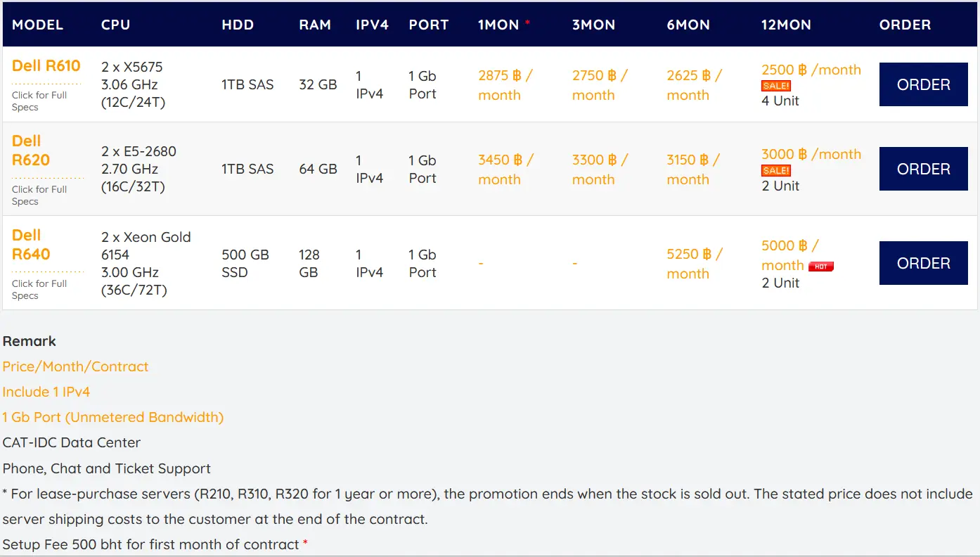
Task: Select the 5250 ฿ six-month price for R640
Action: [693, 264]
